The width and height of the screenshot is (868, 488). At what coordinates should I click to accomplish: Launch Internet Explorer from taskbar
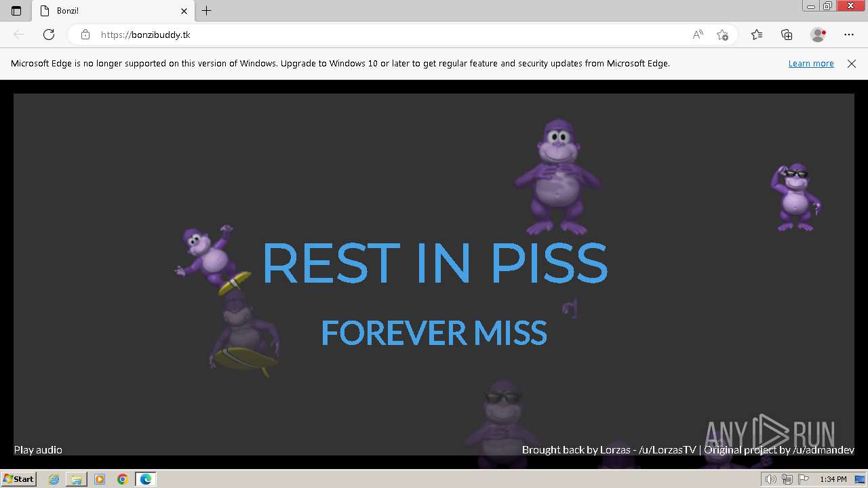click(x=54, y=479)
